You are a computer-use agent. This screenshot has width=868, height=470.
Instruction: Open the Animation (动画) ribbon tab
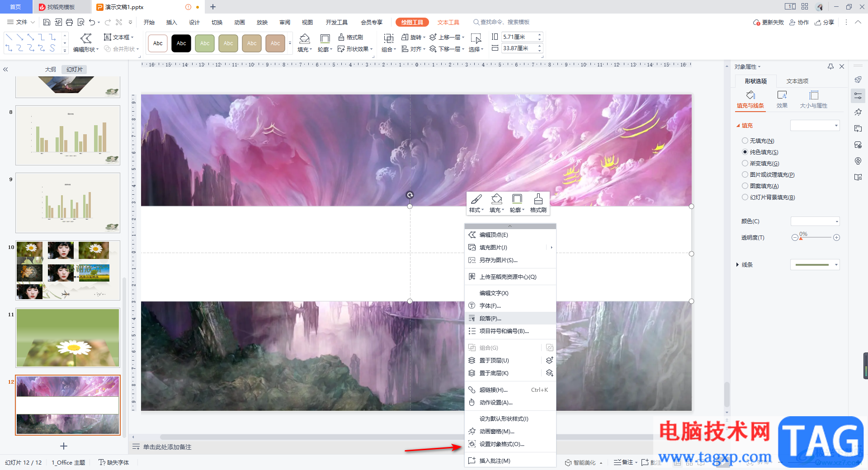[x=239, y=22]
